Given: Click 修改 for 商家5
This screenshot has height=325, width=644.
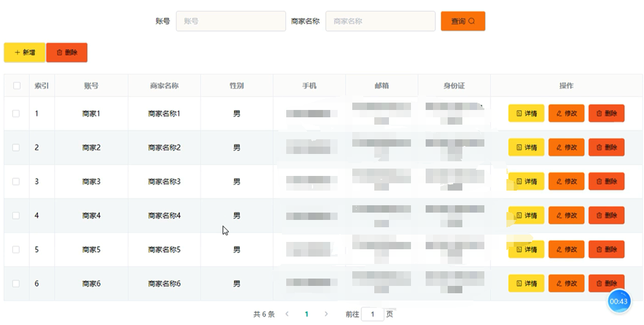Looking at the screenshot, I should 566,249.
